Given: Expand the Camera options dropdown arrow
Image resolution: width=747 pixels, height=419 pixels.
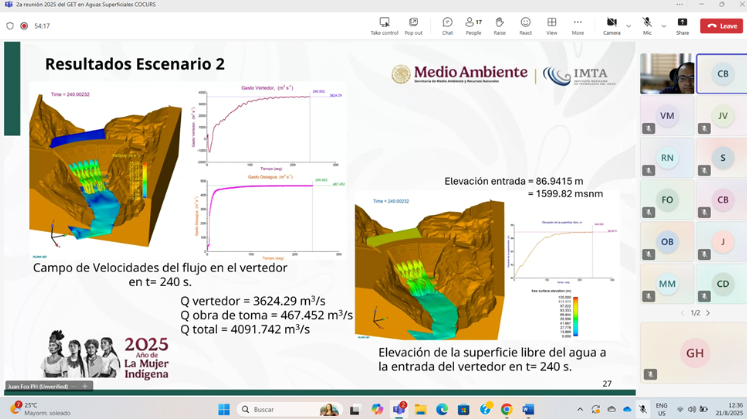Looking at the screenshot, I should pyautogui.click(x=628, y=26).
